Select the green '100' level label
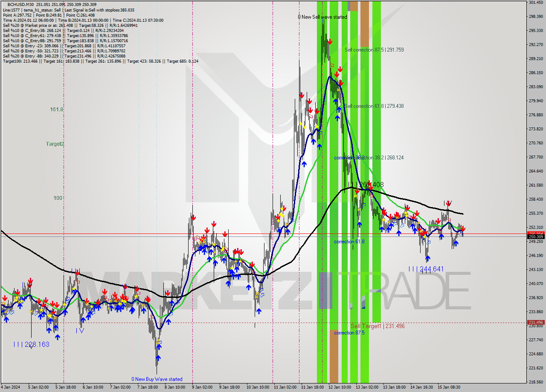Screen dimensions: 546x392 (x=58, y=198)
